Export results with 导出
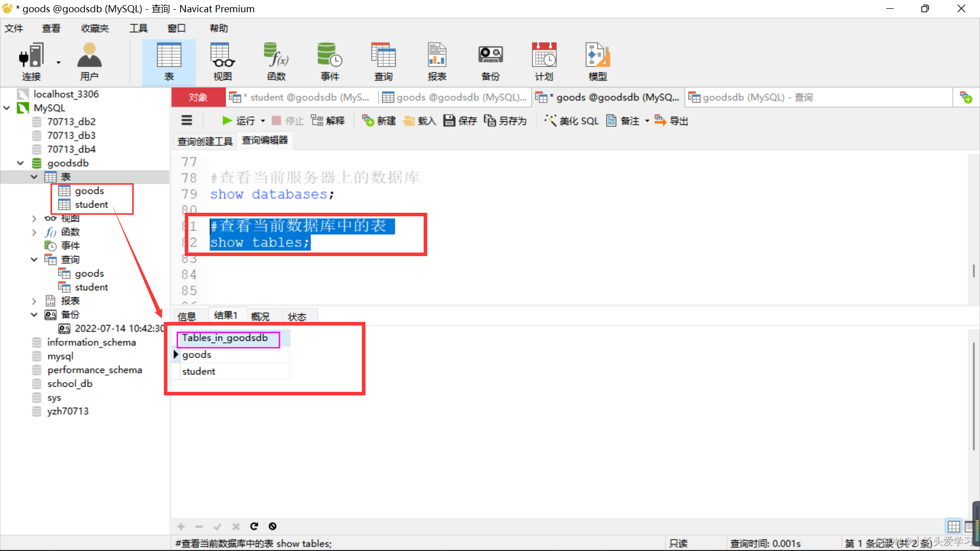Image resolution: width=980 pixels, height=551 pixels. click(x=671, y=120)
